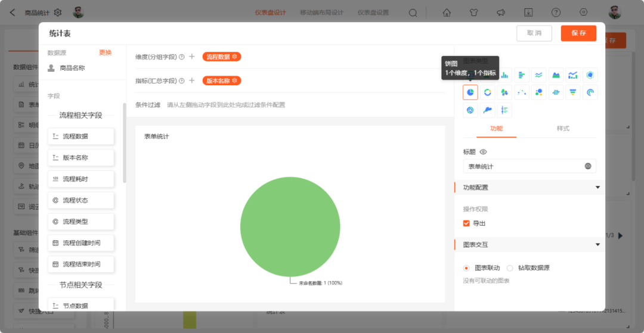Image resolution: width=644 pixels, height=333 pixels.
Task: Select the map chart type
Action: (488, 110)
